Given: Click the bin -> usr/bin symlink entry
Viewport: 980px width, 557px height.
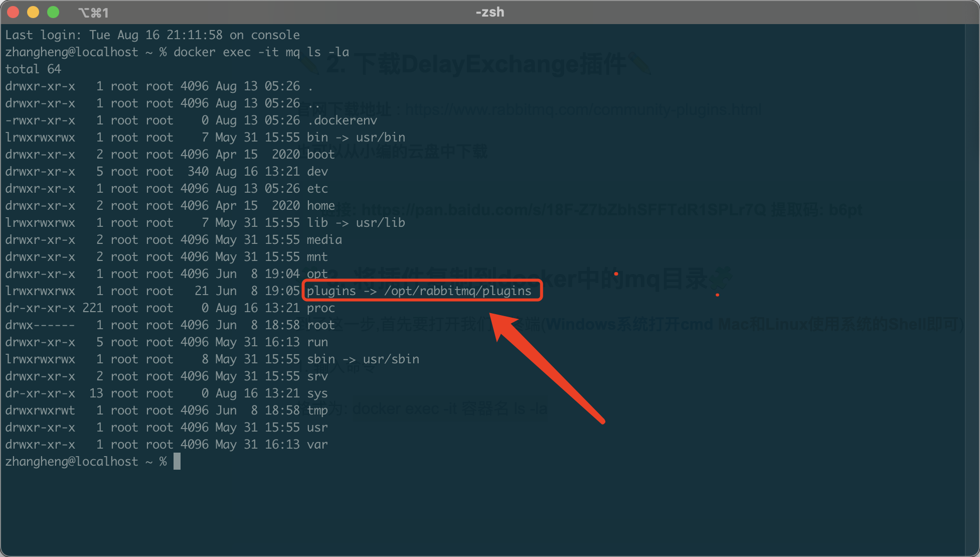Looking at the screenshot, I should pyautogui.click(x=356, y=137).
